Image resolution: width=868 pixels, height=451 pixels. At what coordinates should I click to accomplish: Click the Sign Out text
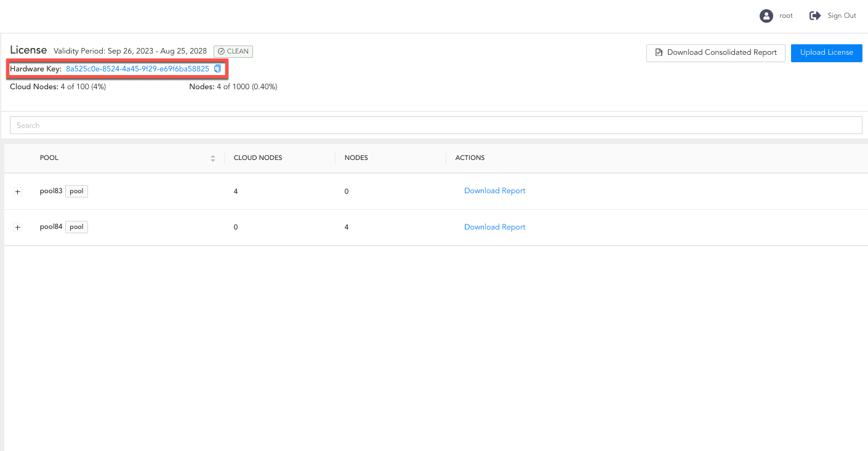coord(842,16)
